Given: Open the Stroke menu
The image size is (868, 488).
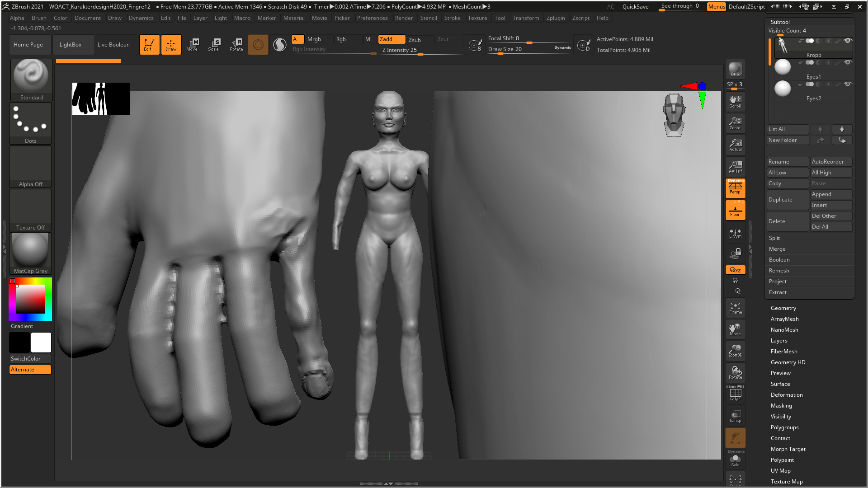Looking at the screenshot, I should [452, 18].
